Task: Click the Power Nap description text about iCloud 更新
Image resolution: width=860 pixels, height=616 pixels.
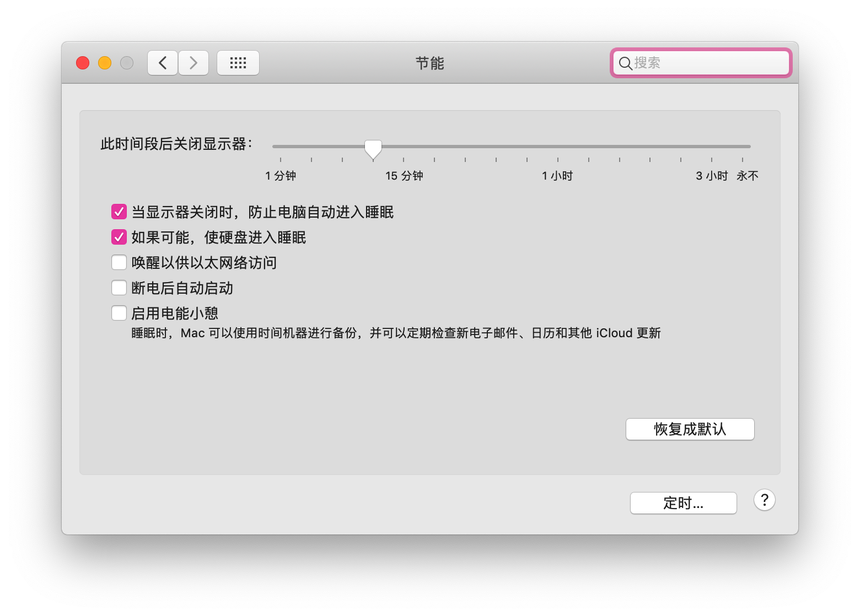Action: point(396,333)
